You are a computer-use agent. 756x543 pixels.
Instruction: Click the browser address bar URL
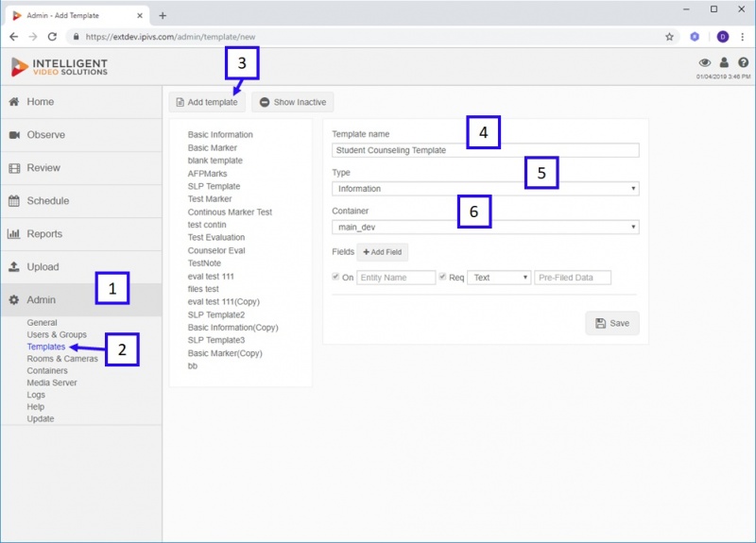[170, 37]
